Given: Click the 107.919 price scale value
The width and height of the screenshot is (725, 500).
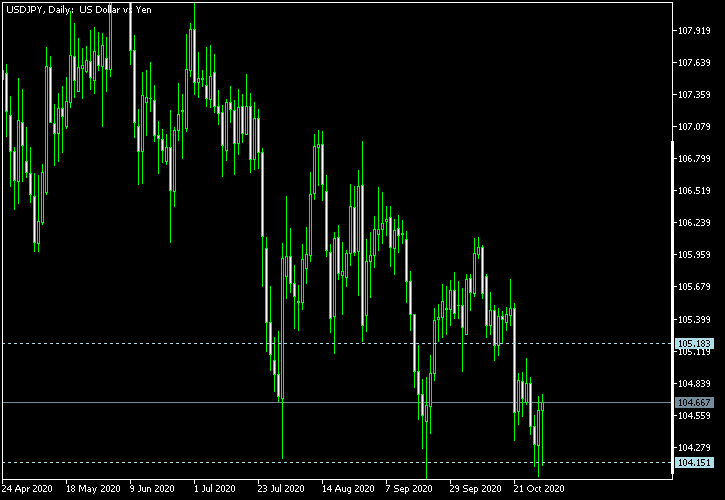Looking at the screenshot, I should [x=694, y=31].
